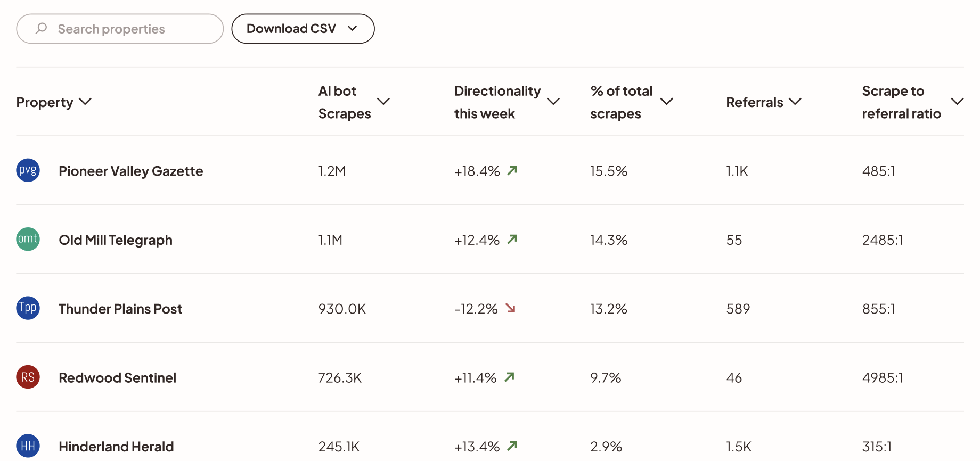Click the Thunder Plains Post property name
Screen dimensions: 980x461
click(x=120, y=309)
